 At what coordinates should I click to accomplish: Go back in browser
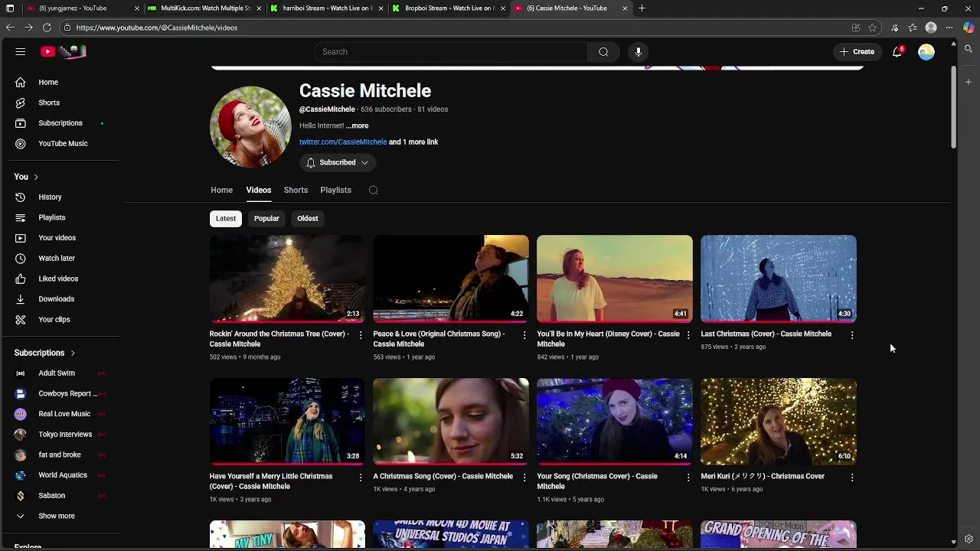[10, 28]
